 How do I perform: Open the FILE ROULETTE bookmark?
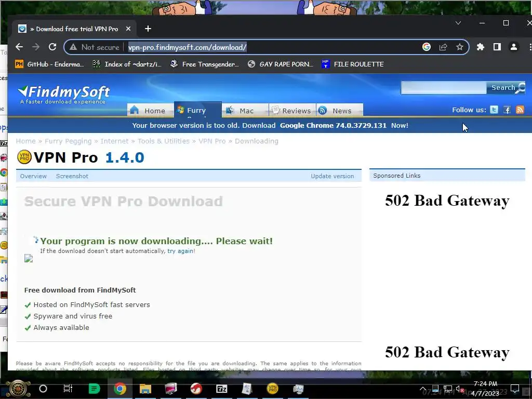353,64
